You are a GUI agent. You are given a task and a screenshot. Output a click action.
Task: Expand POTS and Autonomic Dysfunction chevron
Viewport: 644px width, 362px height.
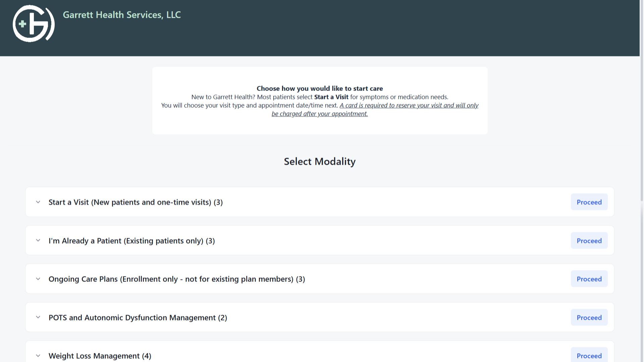point(38,317)
